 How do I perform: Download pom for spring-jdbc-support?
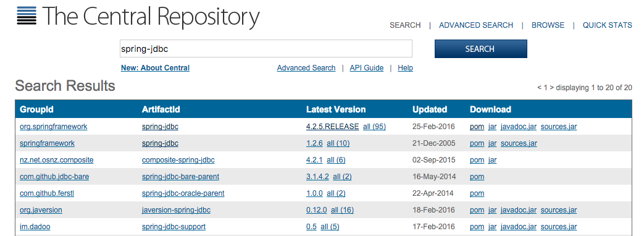point(477,227)
